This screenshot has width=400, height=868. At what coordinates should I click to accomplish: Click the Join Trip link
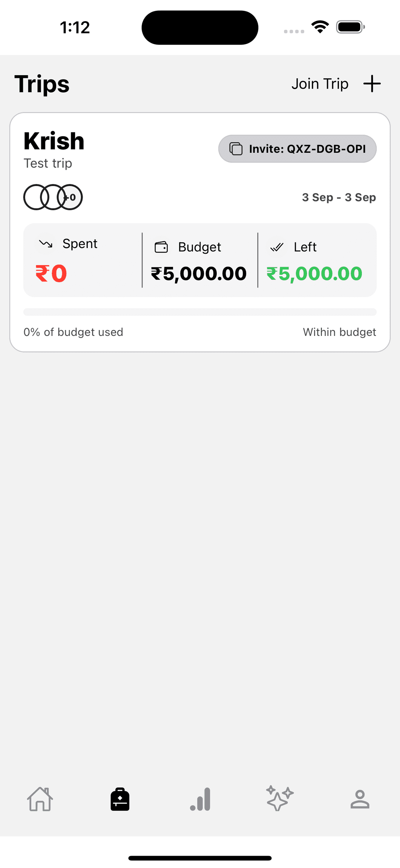tap(320, 84)
